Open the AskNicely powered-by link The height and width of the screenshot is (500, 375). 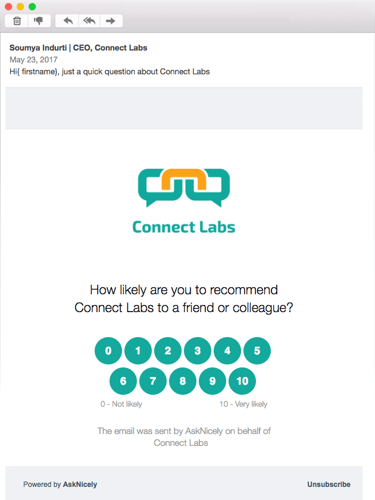coord(80,484)
